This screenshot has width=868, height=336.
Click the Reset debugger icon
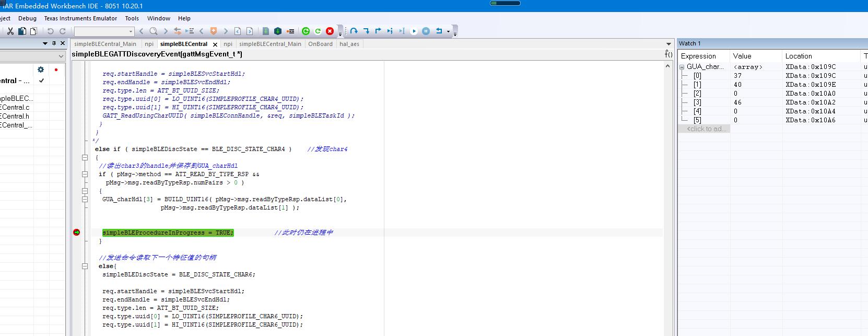point(439,31)
